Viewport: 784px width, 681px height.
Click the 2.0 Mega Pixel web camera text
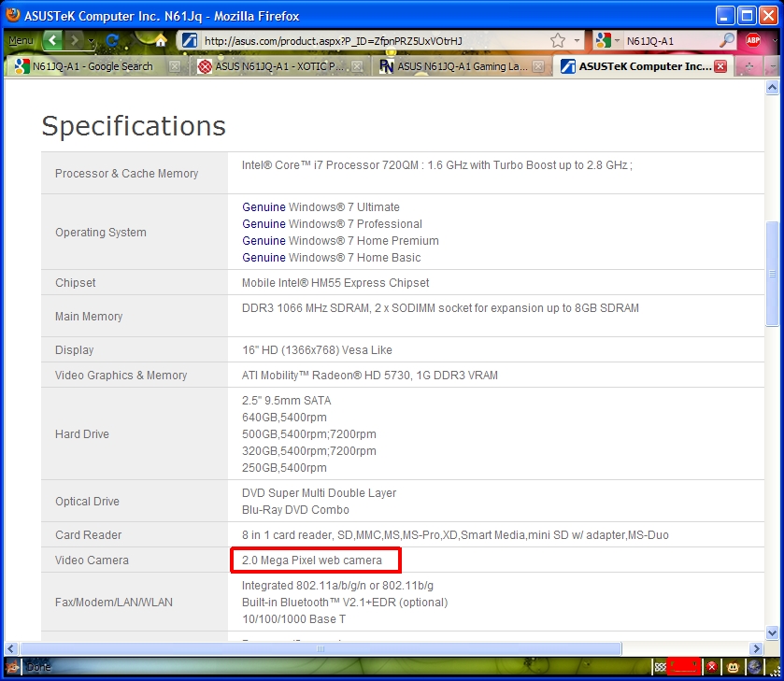(x=312, y=560)
